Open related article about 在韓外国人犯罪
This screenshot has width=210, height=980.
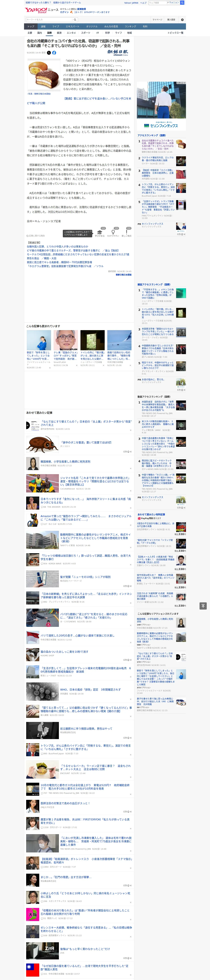point(57,246)
